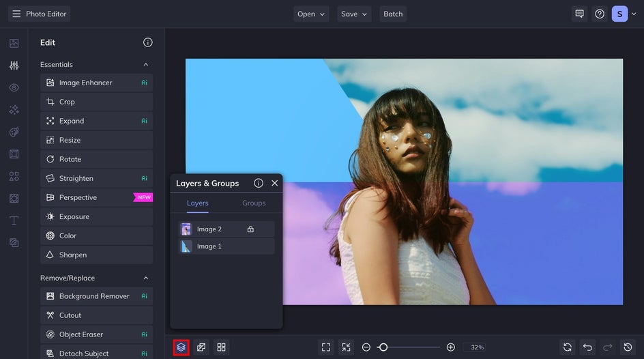This screenshot has height=359, width=644.
Task: Click the zoom out minus icon
Action: 366,347
